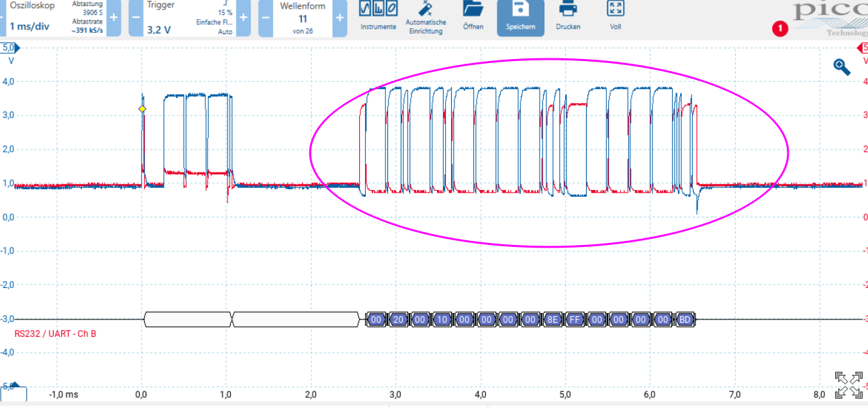The height and width of the screenshot is (408, 868).
Task: Run Automatische Einrichtung
Action: (x=426, y=18)
